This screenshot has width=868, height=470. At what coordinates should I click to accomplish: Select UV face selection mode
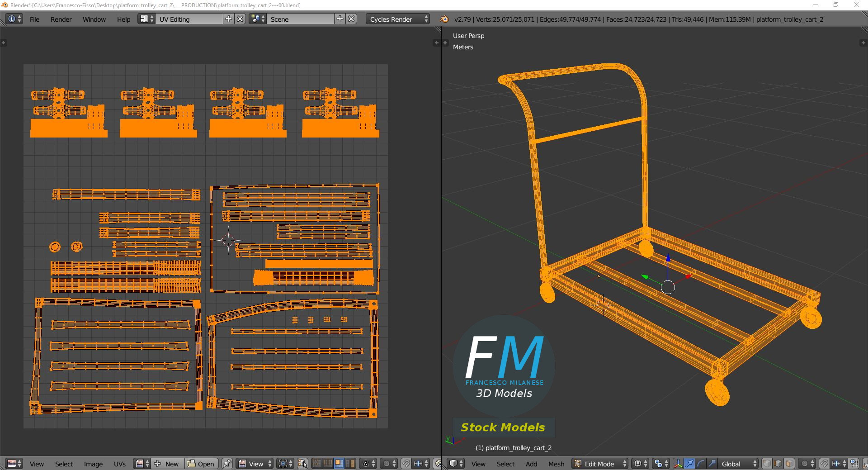[339, 464]
